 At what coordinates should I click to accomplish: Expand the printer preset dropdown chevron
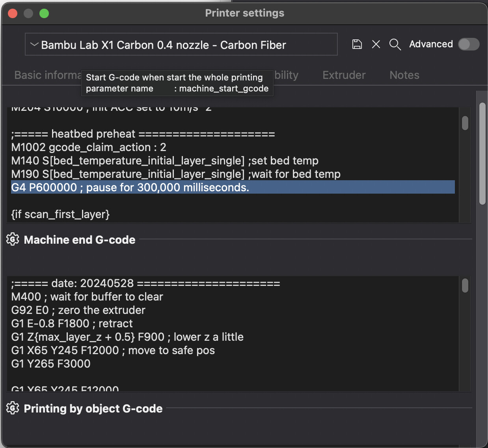point(34,44)
